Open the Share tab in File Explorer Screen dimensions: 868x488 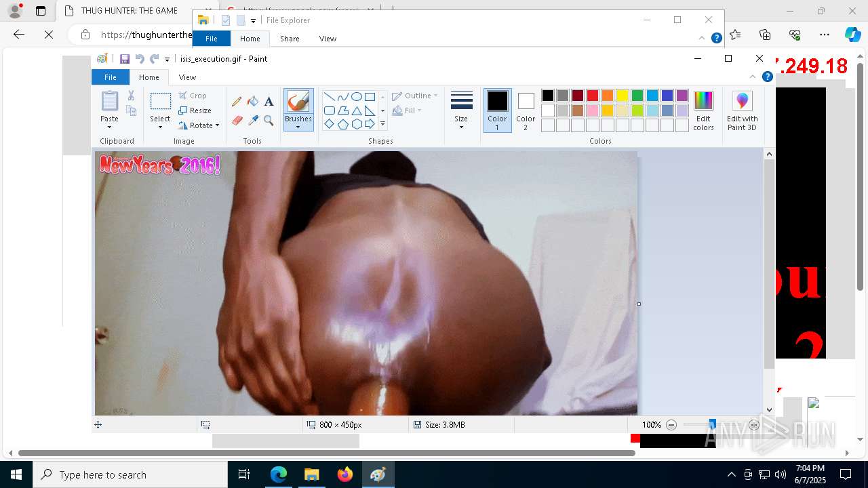(290, 39)
